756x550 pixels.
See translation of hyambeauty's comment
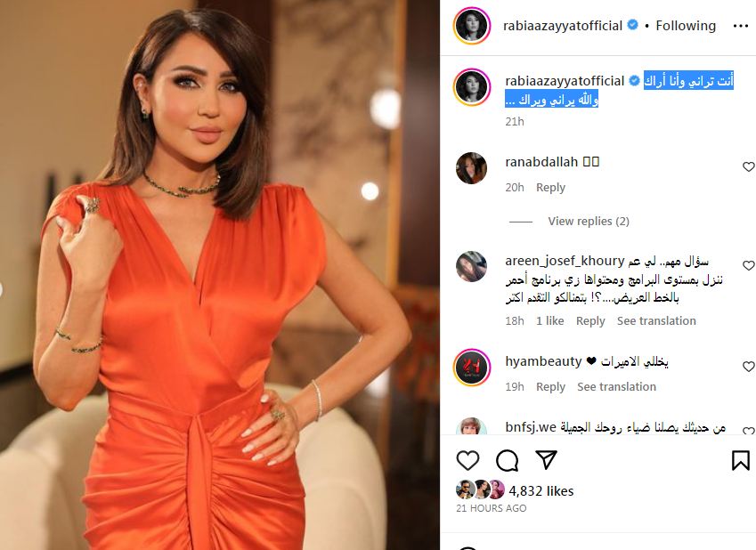point(617,387)
